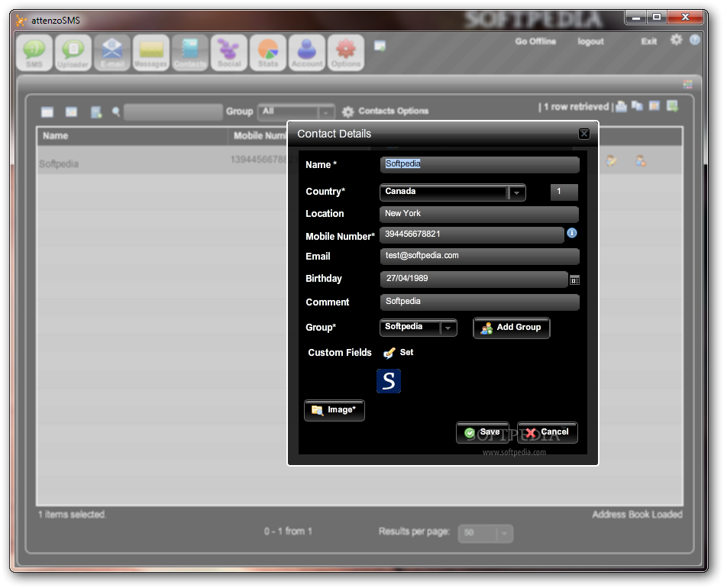Click Exit in the top bar

pyautogui.click(x=648, y=41)
